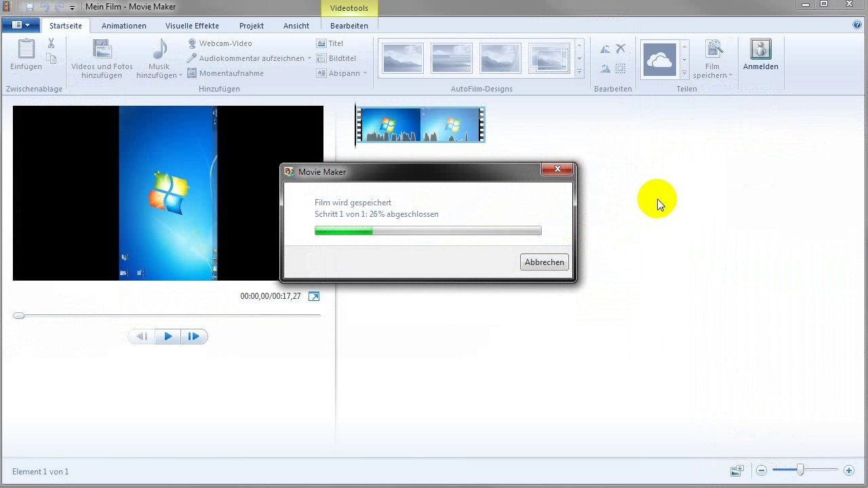This screenshot has height=488, width=868.
Task: Select the third AutoFilm design thumbnail
Action: point(500,58)
